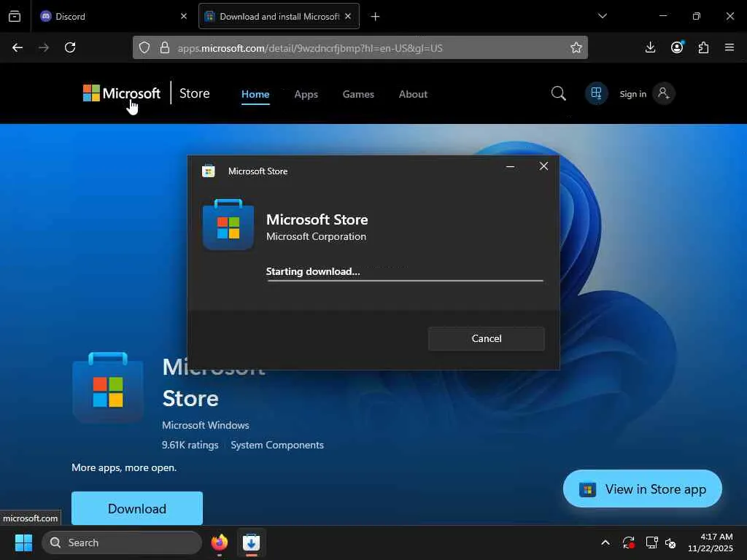
Task: Click the large Store app icon on page
Action: tap(108, 387)
